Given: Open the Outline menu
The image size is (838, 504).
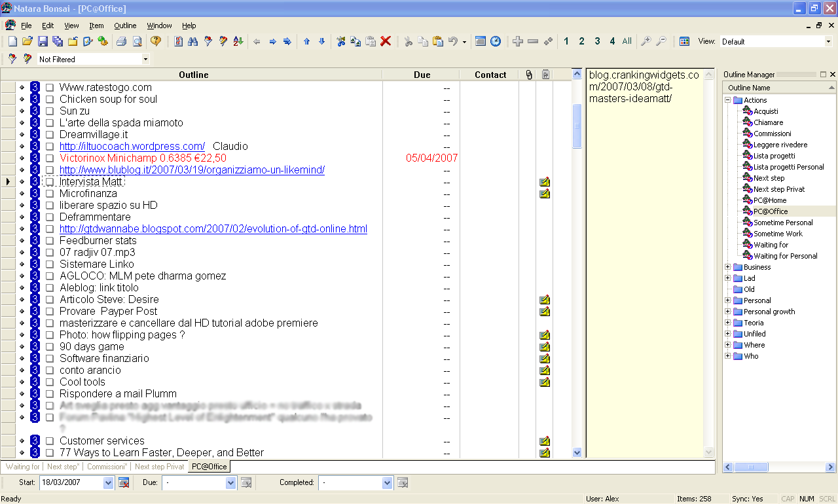Looking at the screenshot, I should pyautogui.click(x=125, y=26).
